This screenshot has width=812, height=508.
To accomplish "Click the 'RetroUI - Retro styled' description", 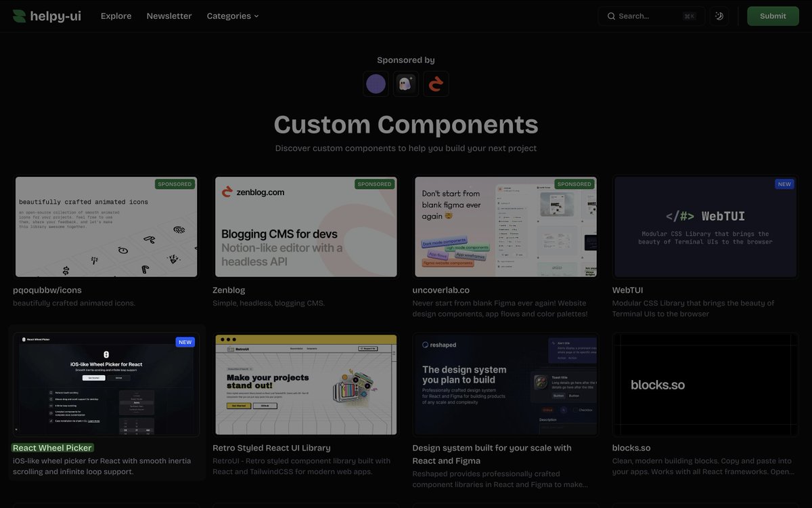I will click(302, 466).
